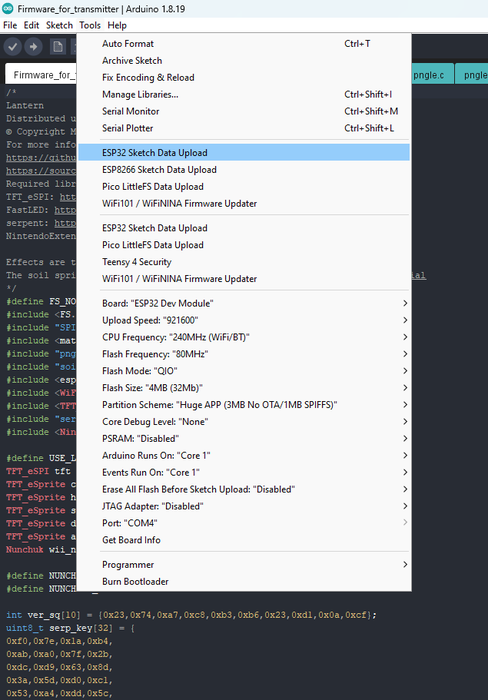Select second ESP32 Sketch Data Upload entry

tap(244, 228)
